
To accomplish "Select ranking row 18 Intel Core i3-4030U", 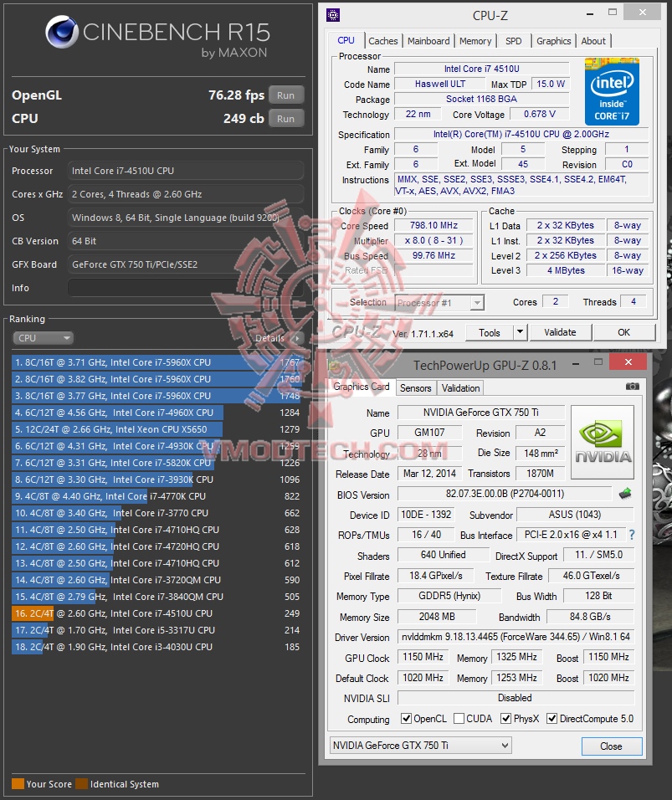I will pyautogui.click(x=156, y=646).
